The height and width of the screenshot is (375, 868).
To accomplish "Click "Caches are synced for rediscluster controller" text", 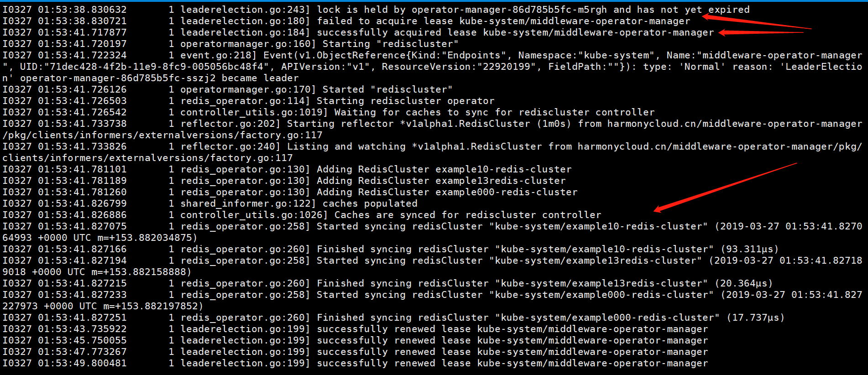I will (x=468, y=215).
